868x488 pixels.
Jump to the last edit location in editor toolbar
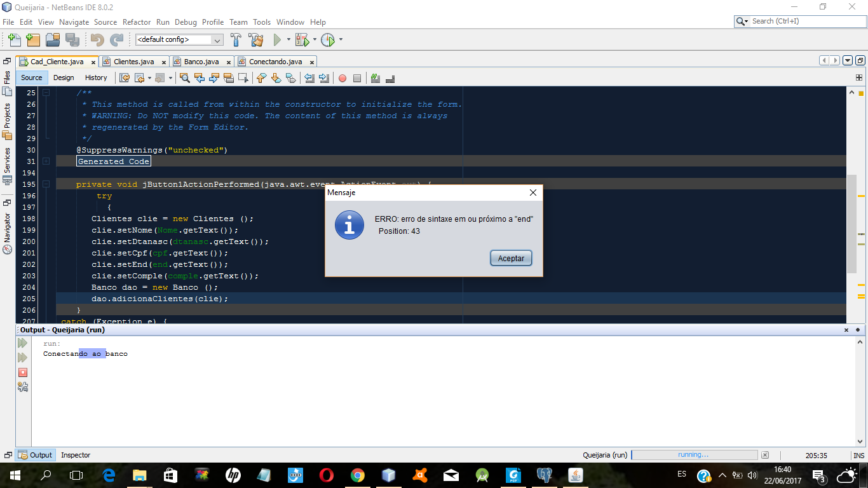point(125,78)
